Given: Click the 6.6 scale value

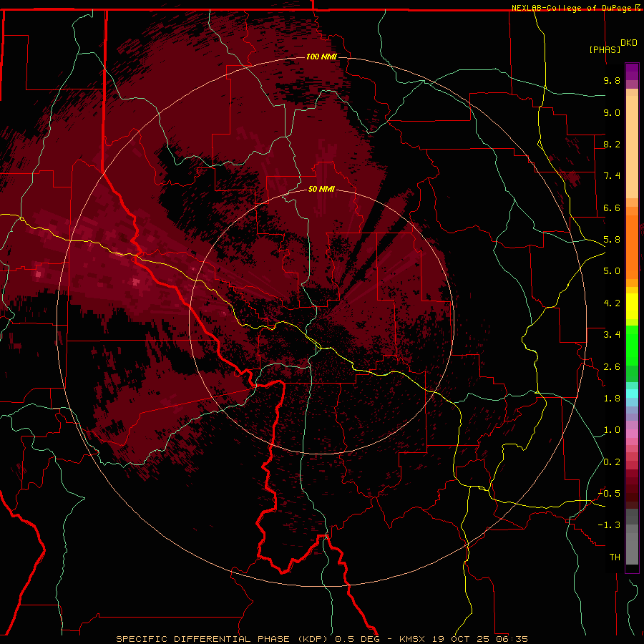Looking at the screenshot, I should [x=612, y=208].
